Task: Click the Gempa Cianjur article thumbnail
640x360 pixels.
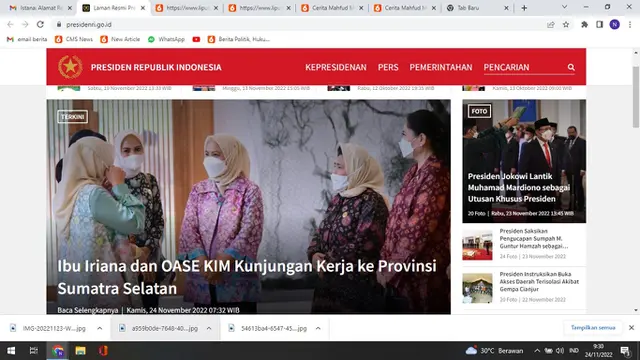Action: pyautogui.click(x=477, y=289)
